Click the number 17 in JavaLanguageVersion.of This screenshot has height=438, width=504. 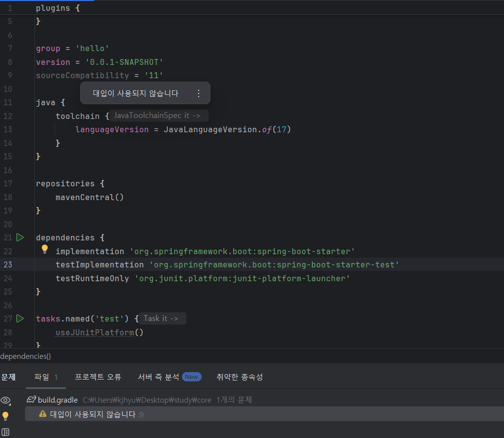point(282,129)
